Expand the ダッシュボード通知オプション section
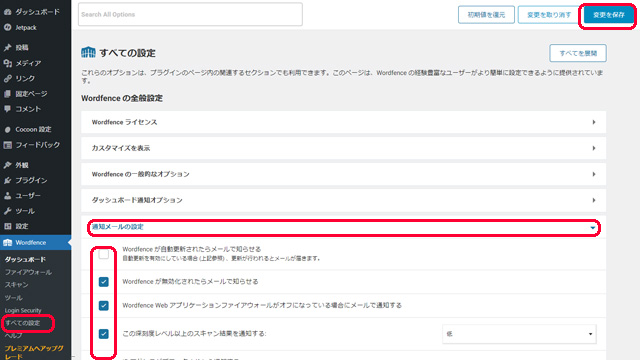The height and width of the screenshot is (360, 640). click(343, 200)
